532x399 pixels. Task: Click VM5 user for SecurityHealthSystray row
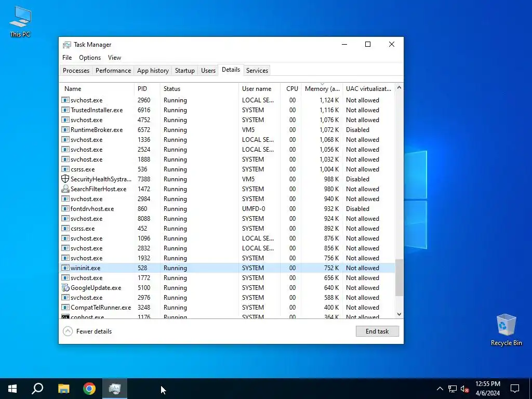point(248,179)
